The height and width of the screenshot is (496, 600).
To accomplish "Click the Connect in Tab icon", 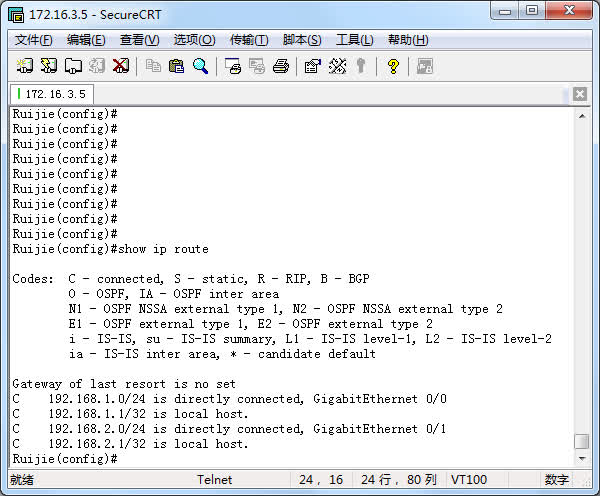I will tap(73, 66).
